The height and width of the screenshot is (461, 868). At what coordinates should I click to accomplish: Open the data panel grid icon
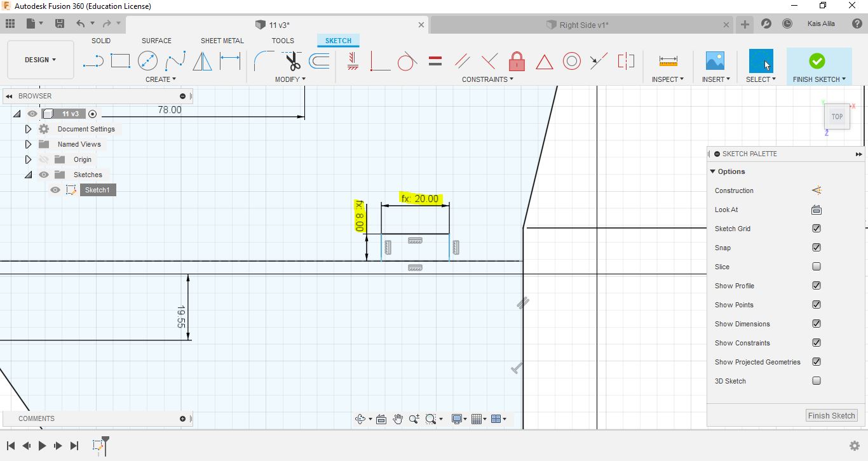click(x=10, y=23)
